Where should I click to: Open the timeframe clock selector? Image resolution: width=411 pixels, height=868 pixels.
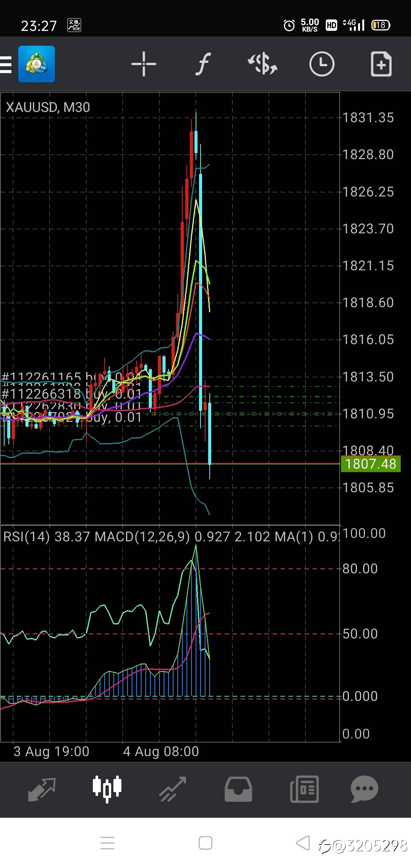pos(322,64)
